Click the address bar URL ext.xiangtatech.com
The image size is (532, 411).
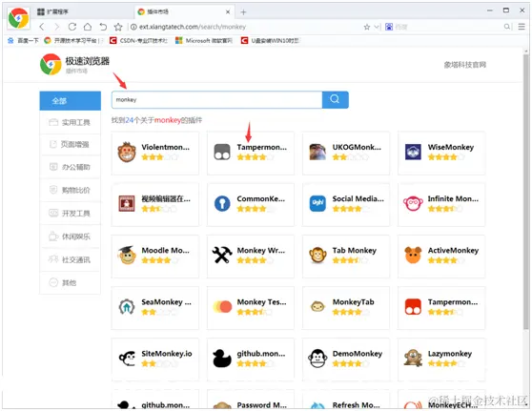click(193, 27)
